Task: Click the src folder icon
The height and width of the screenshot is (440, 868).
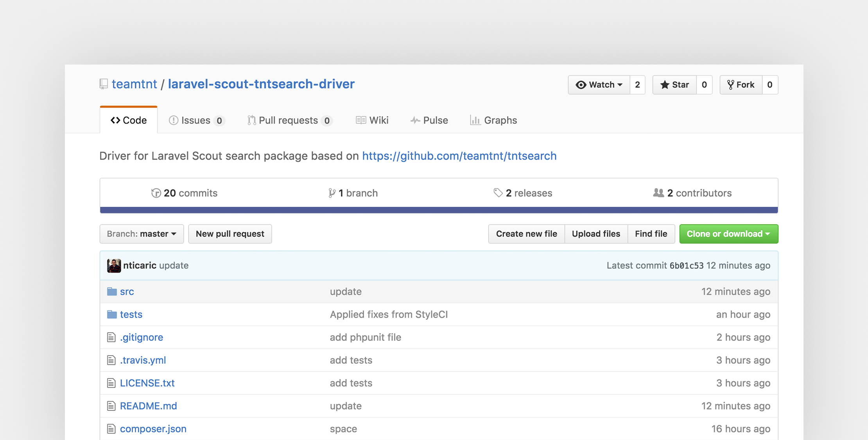Action: coord(112,291)
